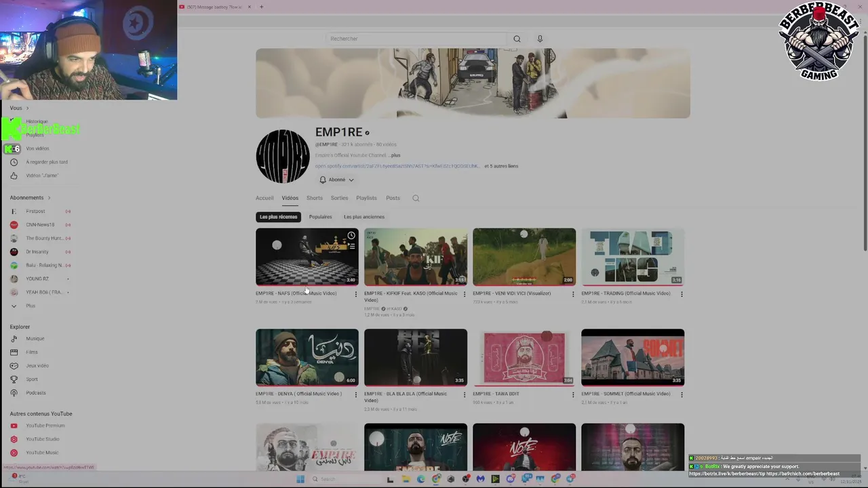Viewport: 868px width, 488px height.
Task: Show the 'et 5 autres liens' links
Action: [501, 166]
